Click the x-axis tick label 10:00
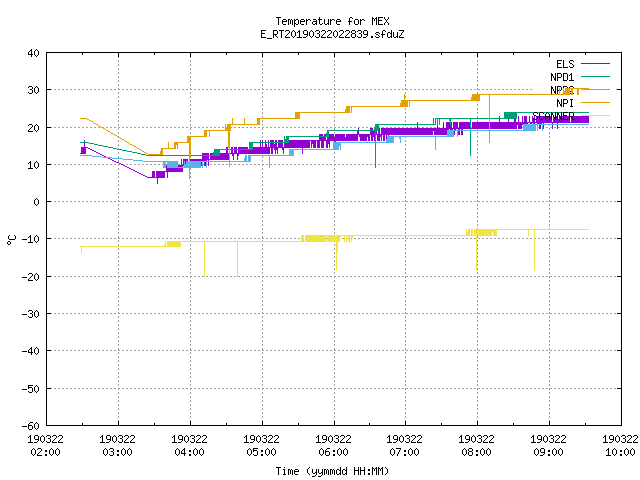This screenshot has width=640, height=480. pyautogui.click(x=620, y=452)
